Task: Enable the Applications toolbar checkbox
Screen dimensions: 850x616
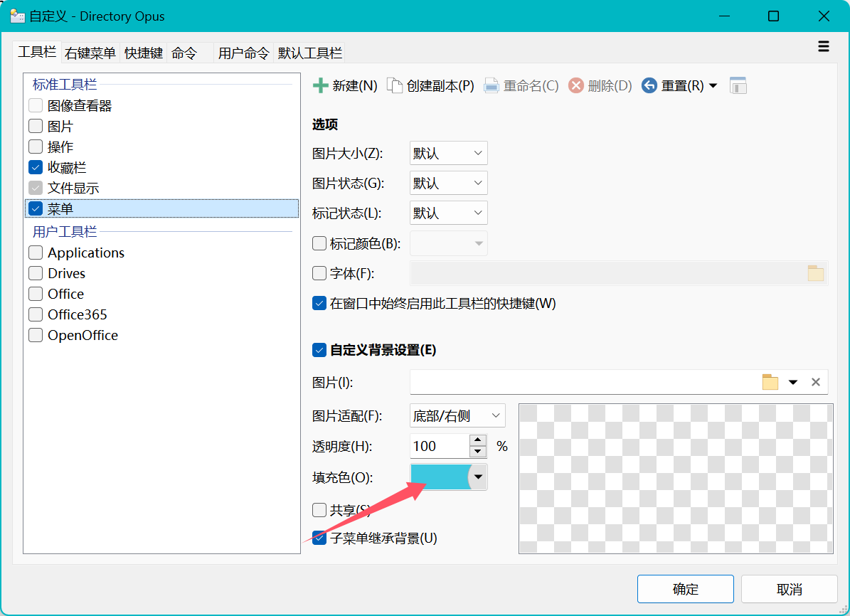Action: [x=36, y=253]
